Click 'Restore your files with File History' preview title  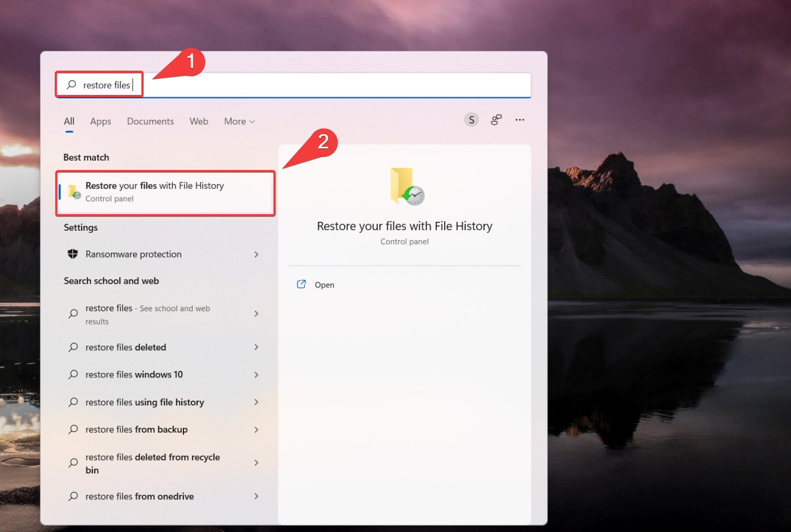pos(404,226)
